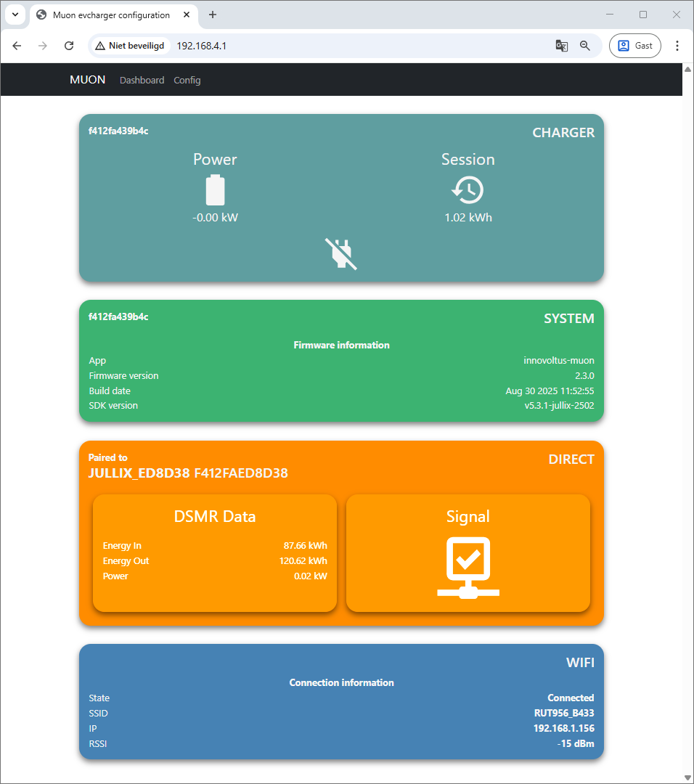Click the Niet beveiligd security badge
The width and height of the screenshot is (694, 784).
pos(130,46)
